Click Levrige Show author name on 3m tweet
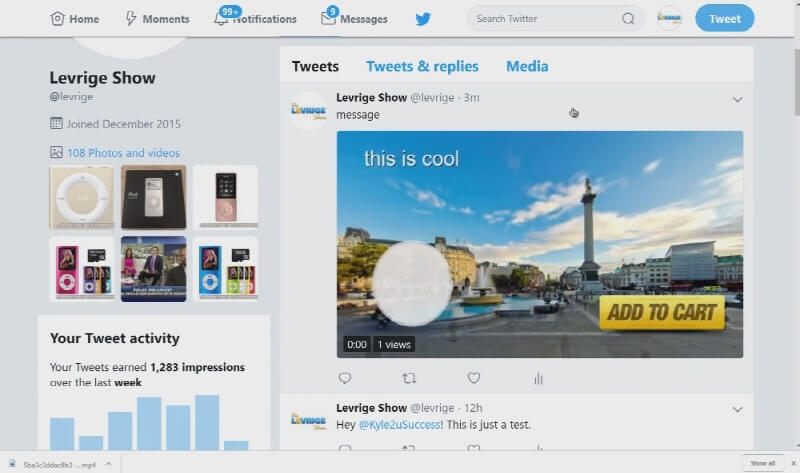Image resolution: width=800 pixels, height=473 pixels. (371, 97)
